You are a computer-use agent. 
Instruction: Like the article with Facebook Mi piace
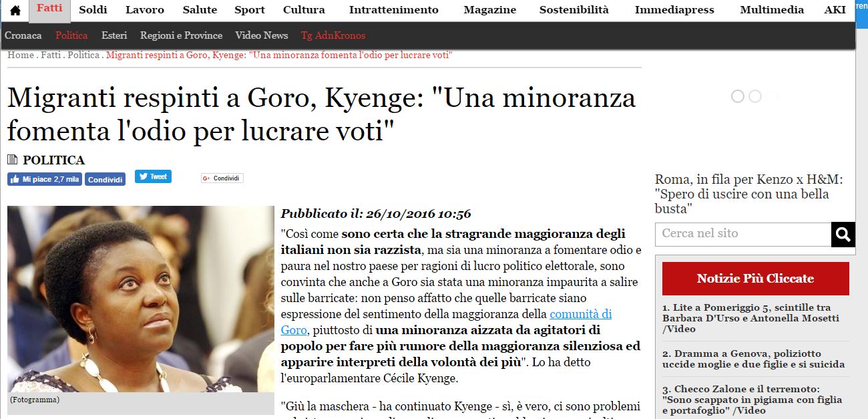pyautogui.click(x=45, y=179)
